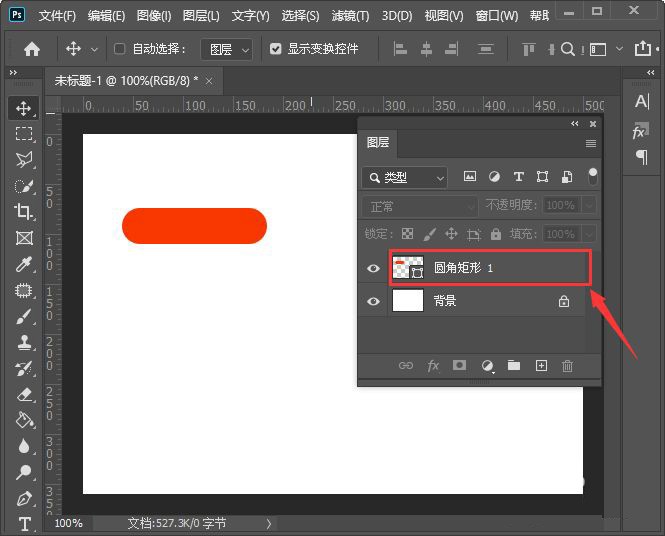Viewport: 665px width, 536px height.
Task: Open the 滤镜(T) menu
Action: [x=350, y=16]
